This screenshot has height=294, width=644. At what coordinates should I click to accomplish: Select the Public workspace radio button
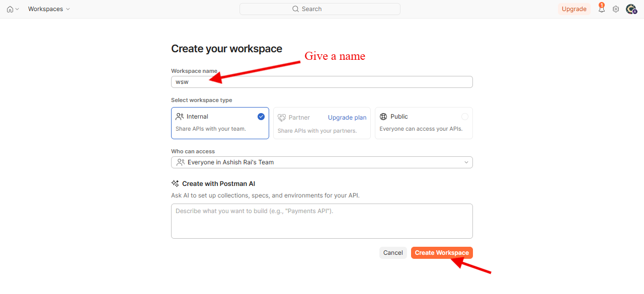tap(465, 117)
